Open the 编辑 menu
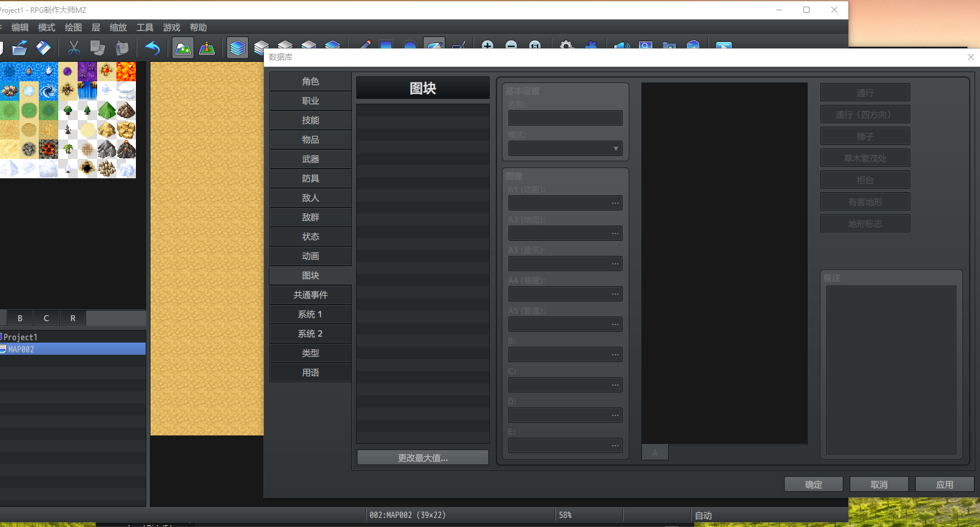Image resolution: width=980 pixels, height=527 pixels. click(x=20, y=27)
